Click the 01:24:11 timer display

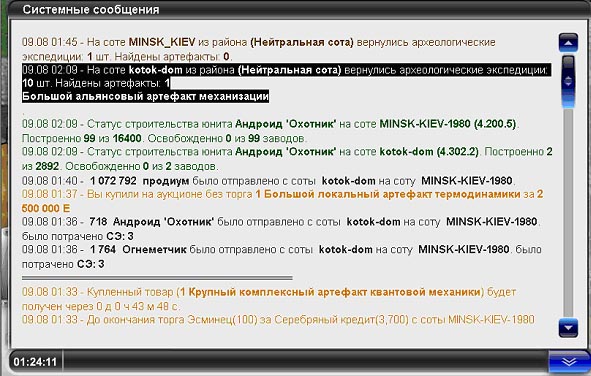35,362
